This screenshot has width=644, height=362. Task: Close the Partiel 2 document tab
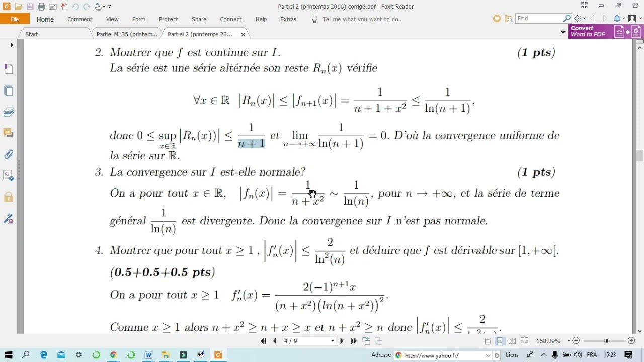pos(244,35)
